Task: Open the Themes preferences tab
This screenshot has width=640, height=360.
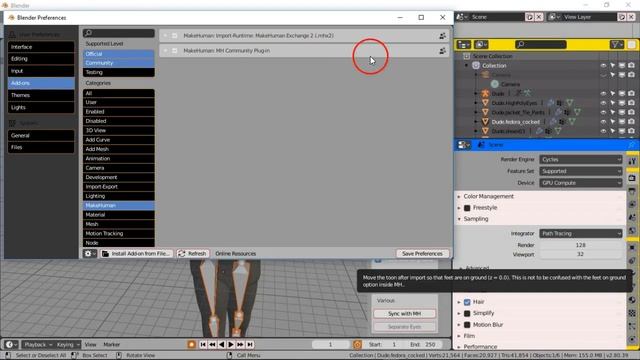Action: point(41,95)
